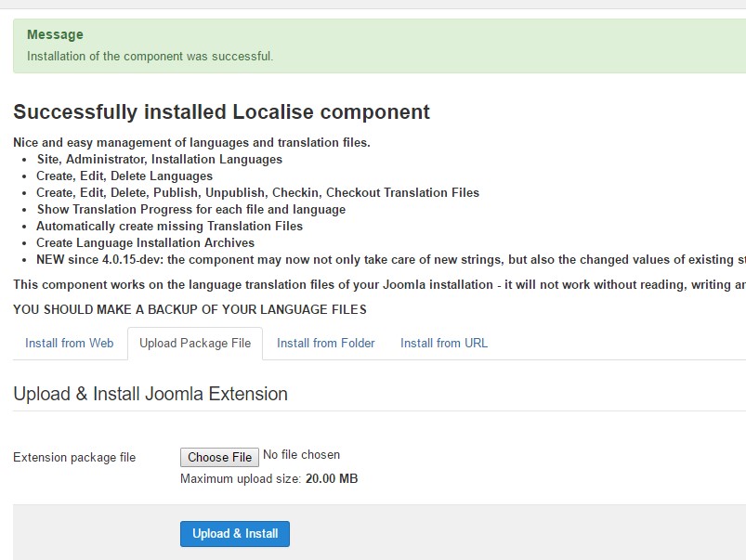
Task: Click the 'NEW since 4.0.15-dev' bullet
Action: tap(391, 260)
